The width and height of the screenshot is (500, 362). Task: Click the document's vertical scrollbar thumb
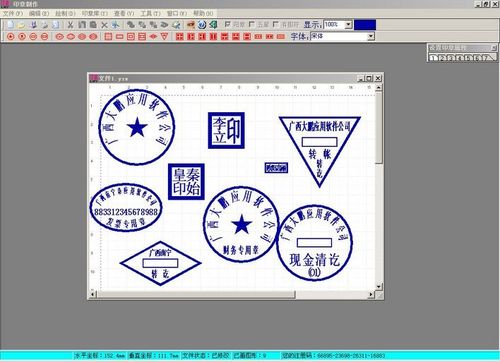[378, 128]
